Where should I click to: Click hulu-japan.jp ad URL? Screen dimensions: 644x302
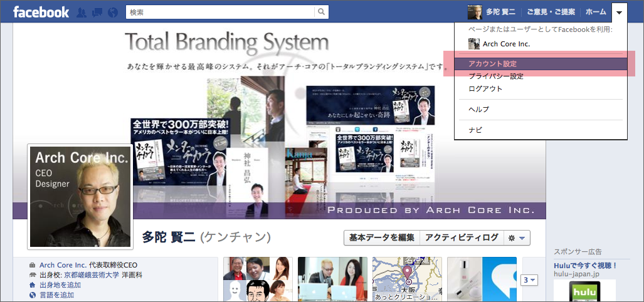(576, 274)
